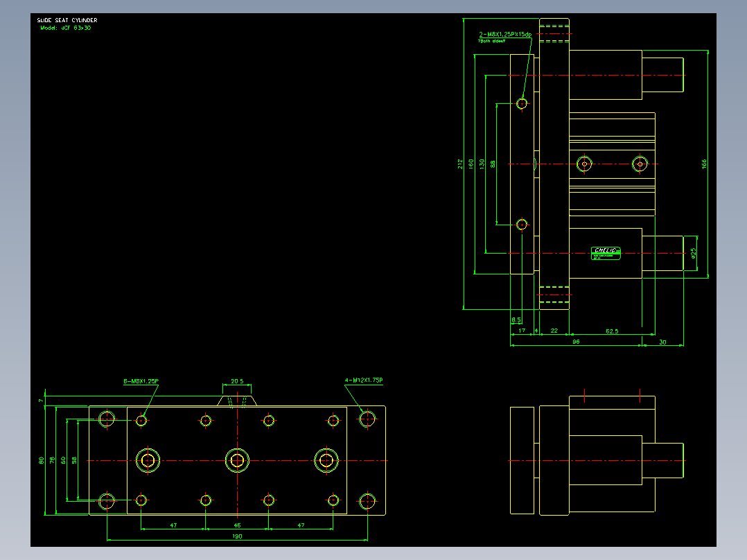Pick the "212" overall height dimension
The image size is (747, 560).
(459, 164)
